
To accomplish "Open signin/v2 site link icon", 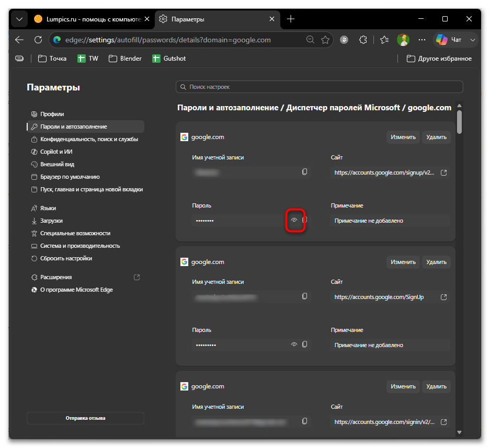I will click(443, 422).
